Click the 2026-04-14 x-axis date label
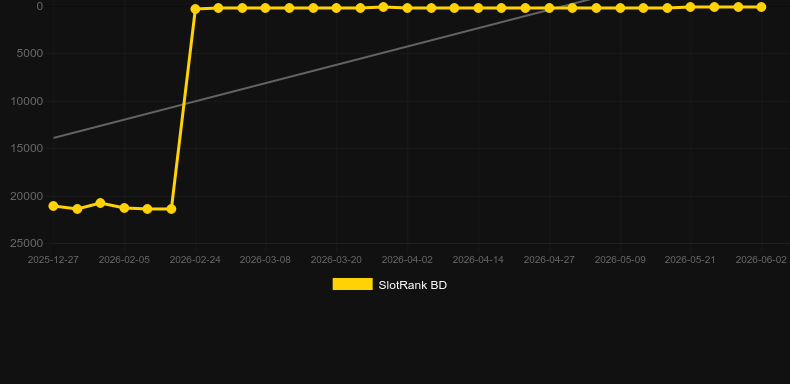790x384 pixels. (478, 260)
